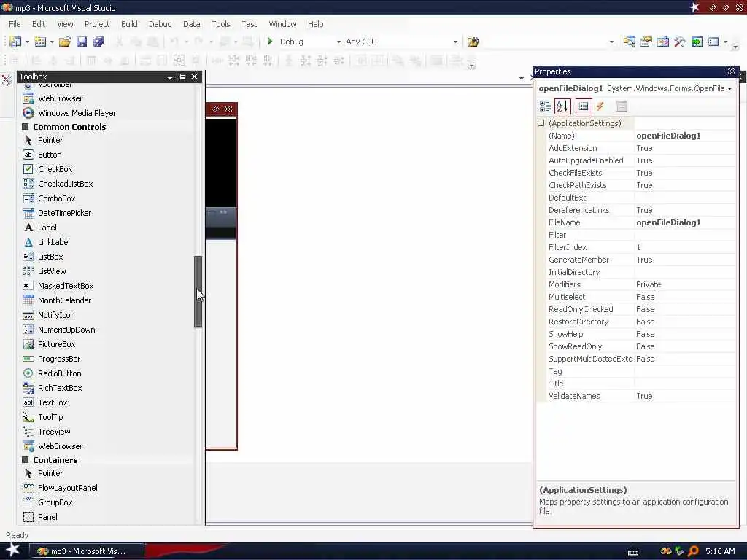
Task: Toggle the Properties list view button
Action: (584, 106)
